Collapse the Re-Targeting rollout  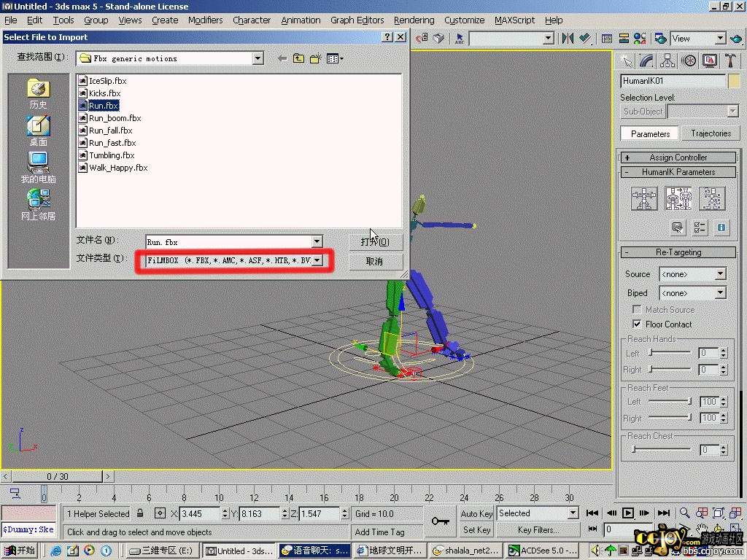point(678,252)
